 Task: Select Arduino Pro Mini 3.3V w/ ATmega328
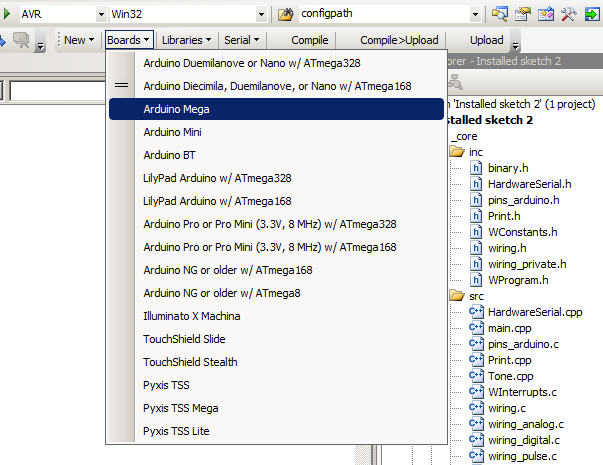277,224
